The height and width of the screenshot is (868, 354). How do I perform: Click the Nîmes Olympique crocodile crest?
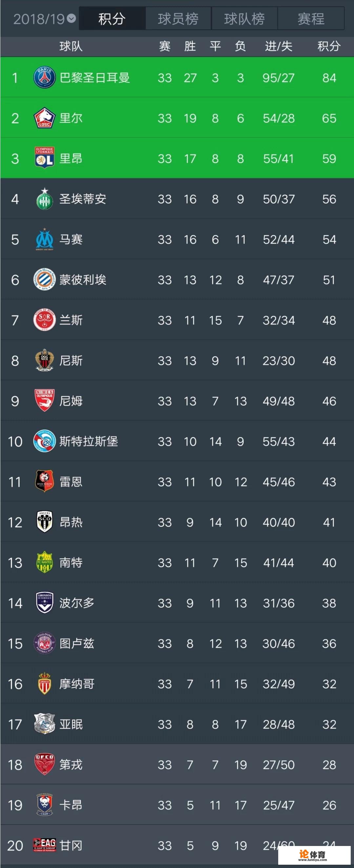pyautogui.click(x=44, y=400)
